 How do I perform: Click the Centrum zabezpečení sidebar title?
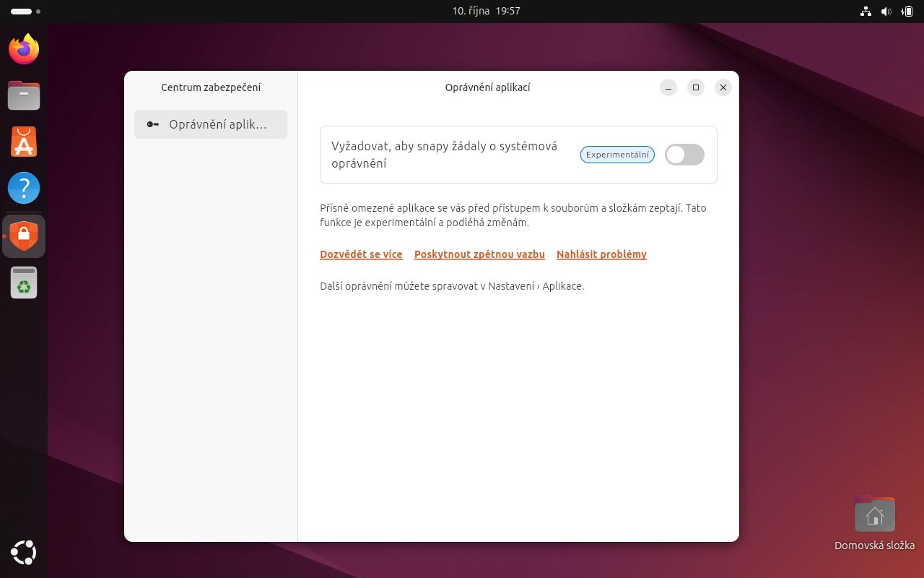point(211,87)
